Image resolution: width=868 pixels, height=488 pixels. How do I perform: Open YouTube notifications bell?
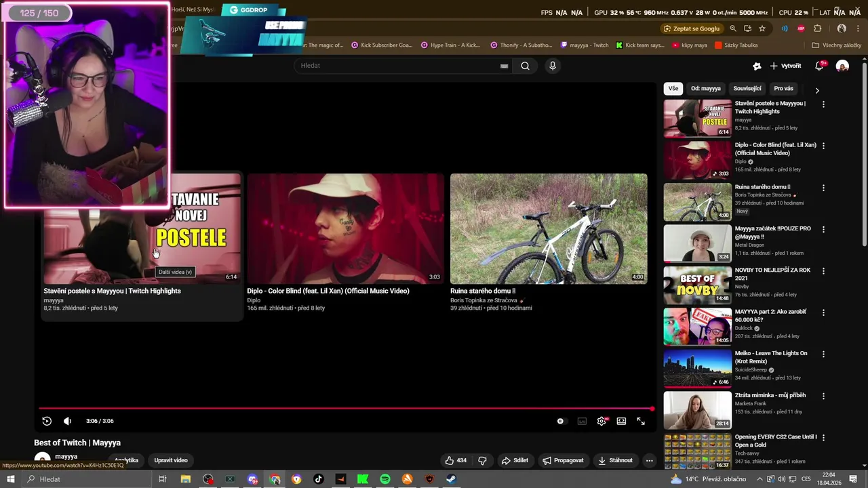820,66
